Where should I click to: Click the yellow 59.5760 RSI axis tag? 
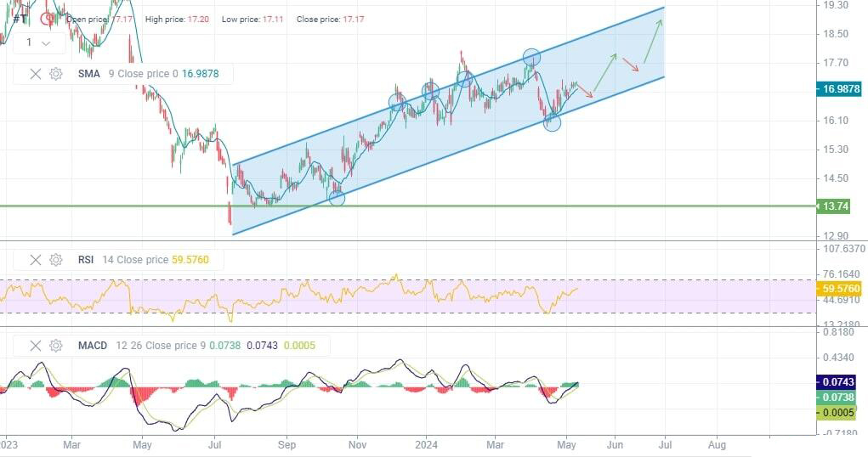click(839, 289)
